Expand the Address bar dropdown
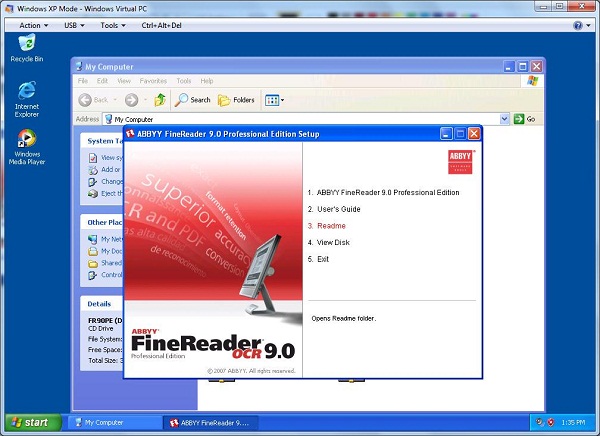This screenshot has width=600, height=436. click(x=504, y=119)
